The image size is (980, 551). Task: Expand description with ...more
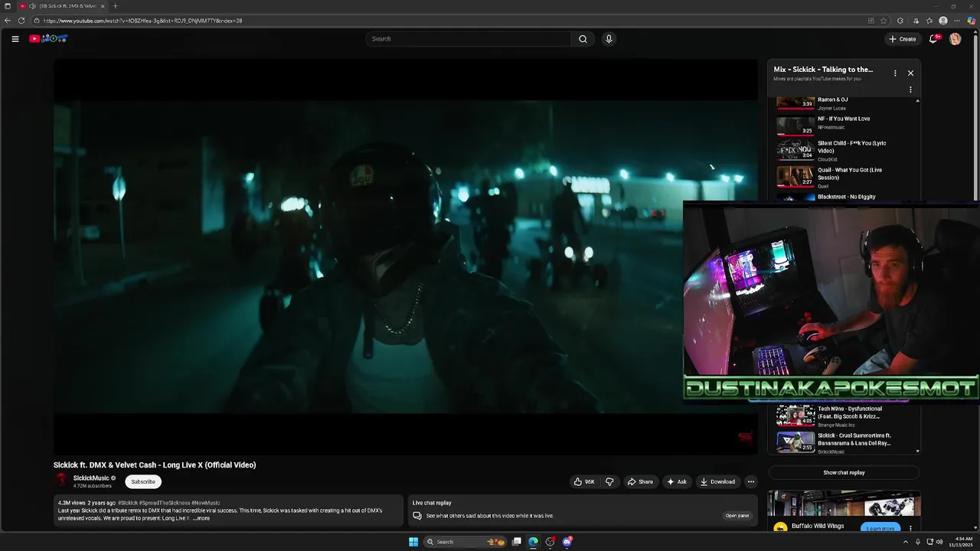(x=201, y=518)
